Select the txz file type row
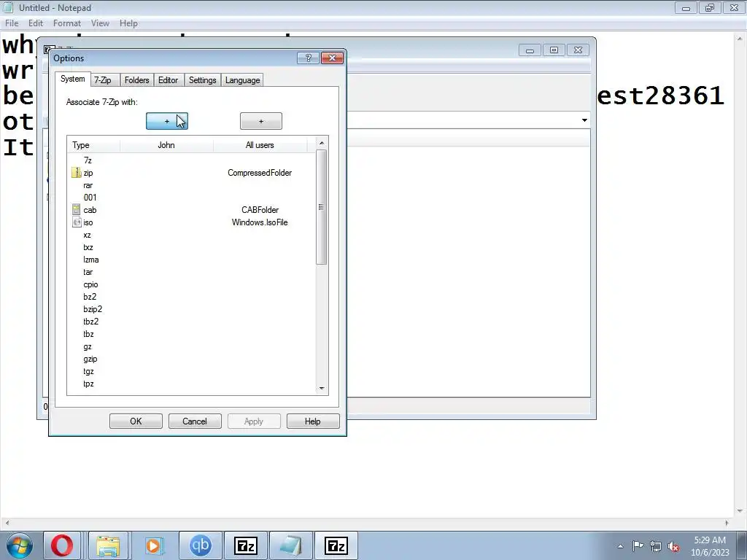 (x=192, y=247)
